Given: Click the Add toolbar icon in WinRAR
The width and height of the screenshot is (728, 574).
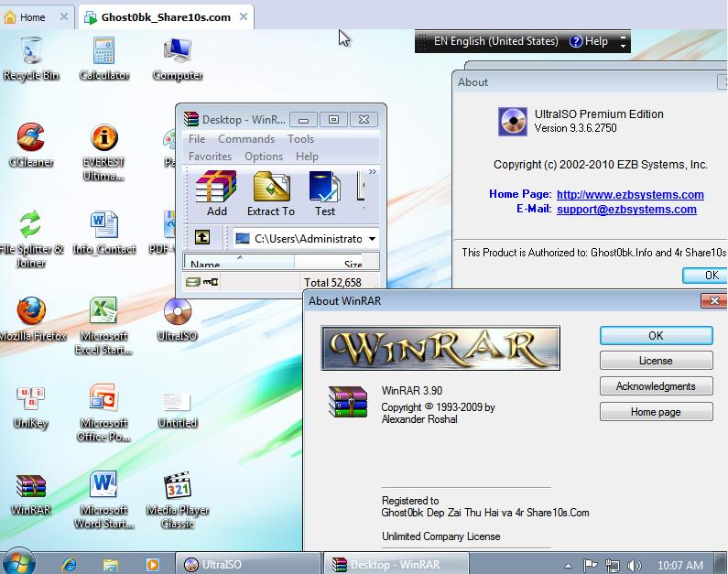Looking at the screenshot, I should click(216, 193).
